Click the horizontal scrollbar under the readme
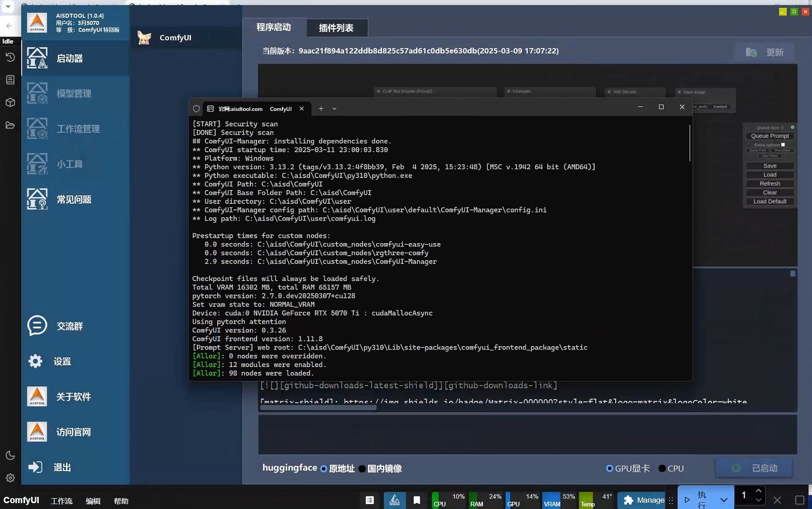 [318, 408]
